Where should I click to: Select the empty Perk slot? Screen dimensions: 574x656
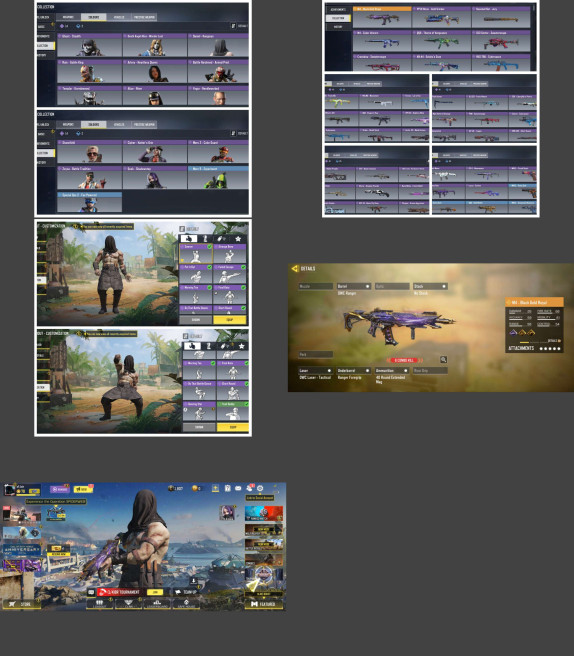[x=316, y=354]
